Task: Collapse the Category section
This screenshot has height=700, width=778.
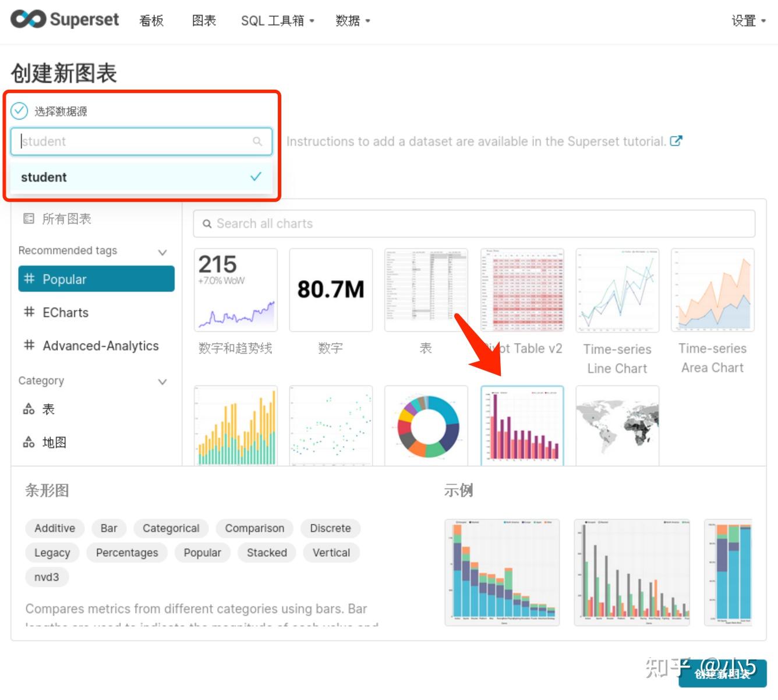Action: pyautogui.click(x=162, y=382)
